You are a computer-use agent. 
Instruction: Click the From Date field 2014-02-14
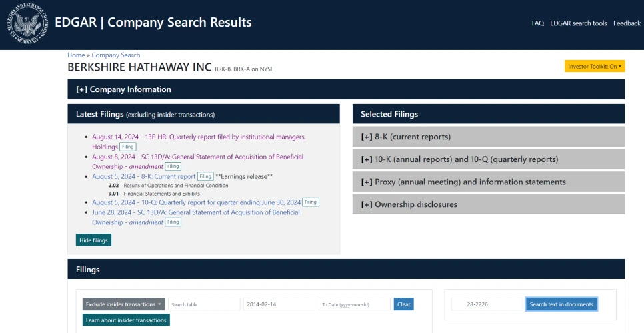[279, 304]
